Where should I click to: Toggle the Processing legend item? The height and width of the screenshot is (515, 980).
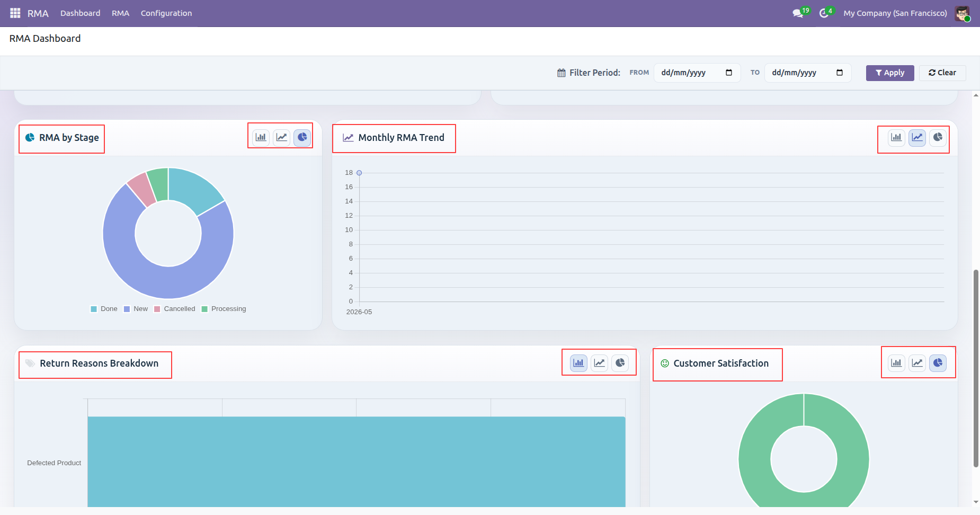click(224, 309)
